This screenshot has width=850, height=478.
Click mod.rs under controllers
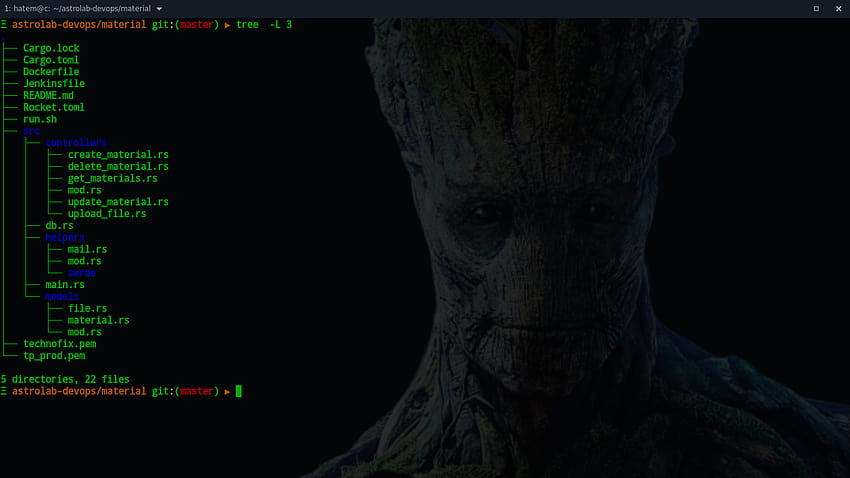pyautogui.click(x=84, y=190)
